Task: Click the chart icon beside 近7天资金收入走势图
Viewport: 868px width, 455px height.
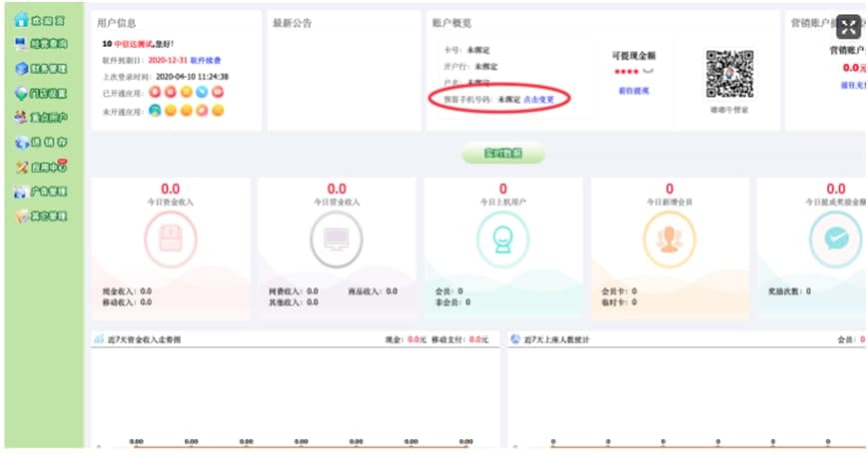Action: [x=99, y=339]
